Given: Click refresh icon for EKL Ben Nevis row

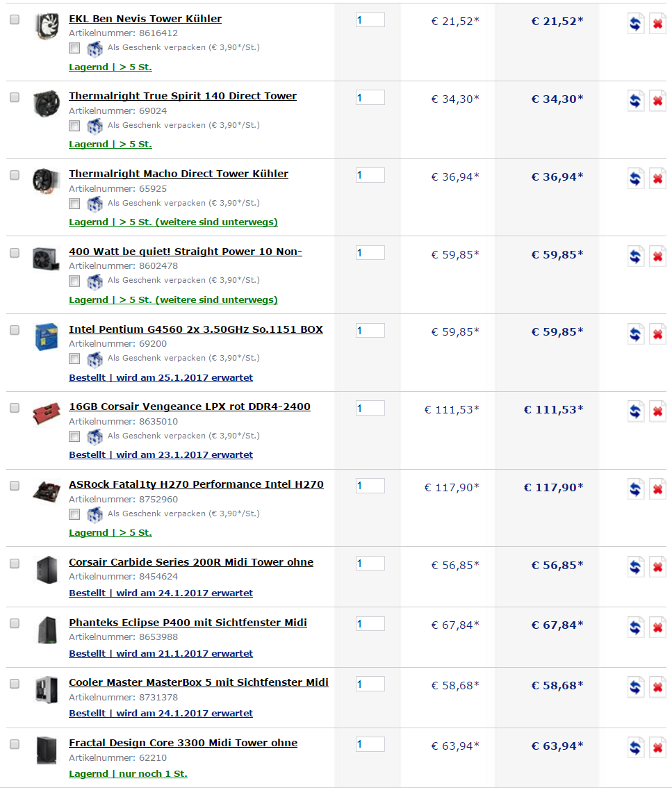Looking at the screenshot, I should coord(636,23).
